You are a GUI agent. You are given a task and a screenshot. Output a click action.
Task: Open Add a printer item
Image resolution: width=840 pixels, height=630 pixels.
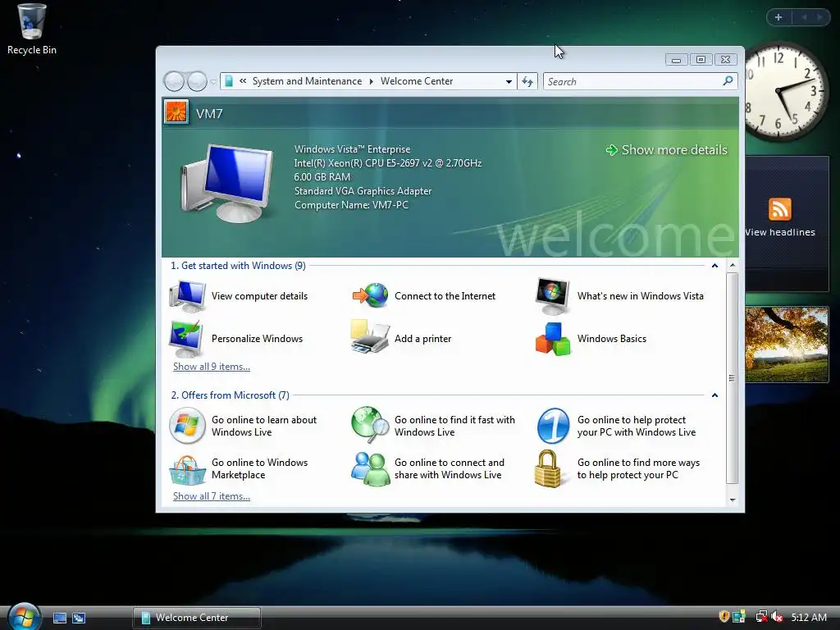tap(401, 339)
